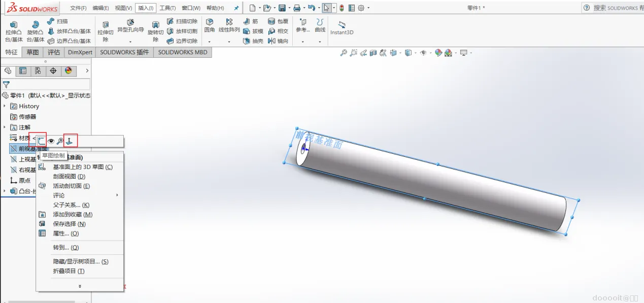
Task: Click the Fillet (圆角) tool icon
Action: click(x=209, y=22)
